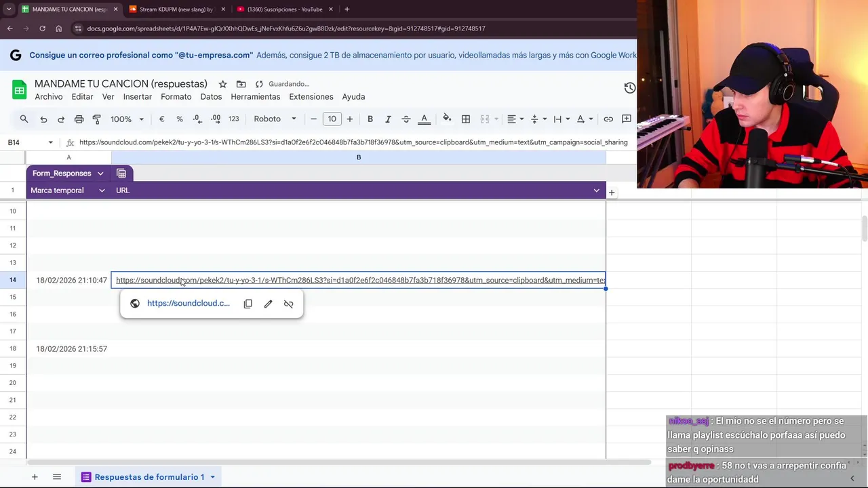Open the soundcloud link in the popup
This screenshot has height=488, width=868.
click(189, 303)
